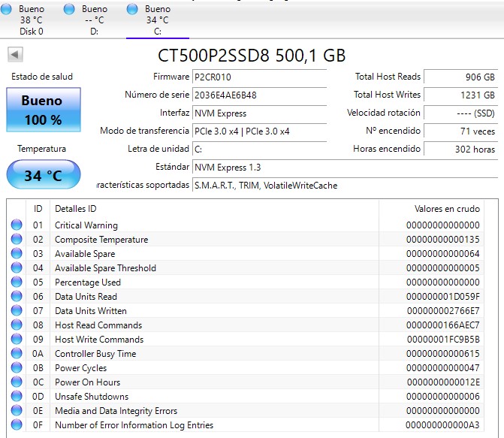Click the back arrow disk navigation button
This screenshot has width=504, height=438.
coord(15,54)
